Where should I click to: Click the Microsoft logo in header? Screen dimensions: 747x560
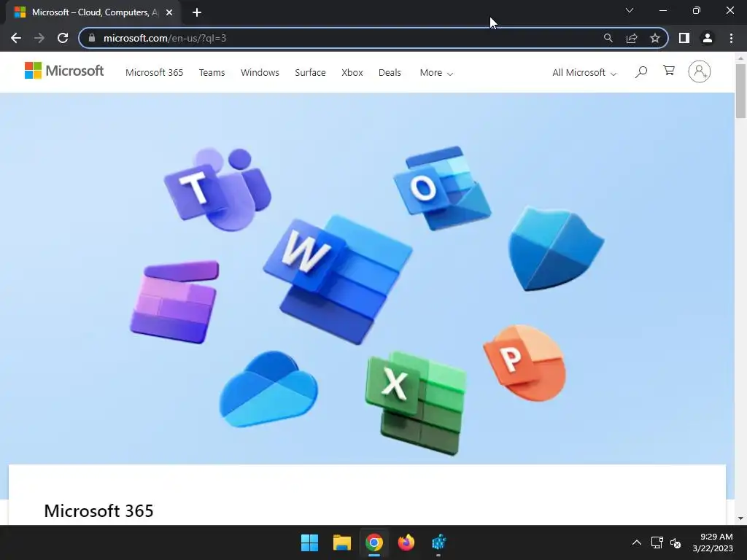64,71
